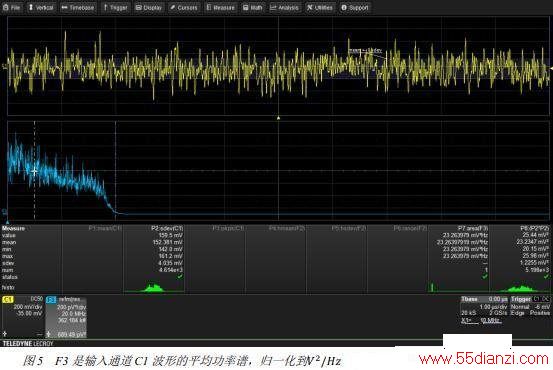
Task: Open the Trigger menu in top bar
Action: [x=115, y=7]
